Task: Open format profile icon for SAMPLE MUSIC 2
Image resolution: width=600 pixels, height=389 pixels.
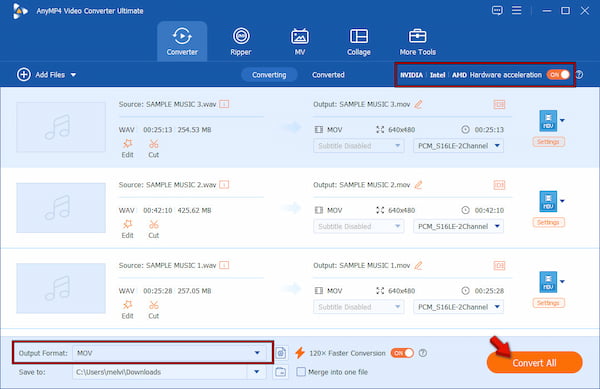Action: 548,201
